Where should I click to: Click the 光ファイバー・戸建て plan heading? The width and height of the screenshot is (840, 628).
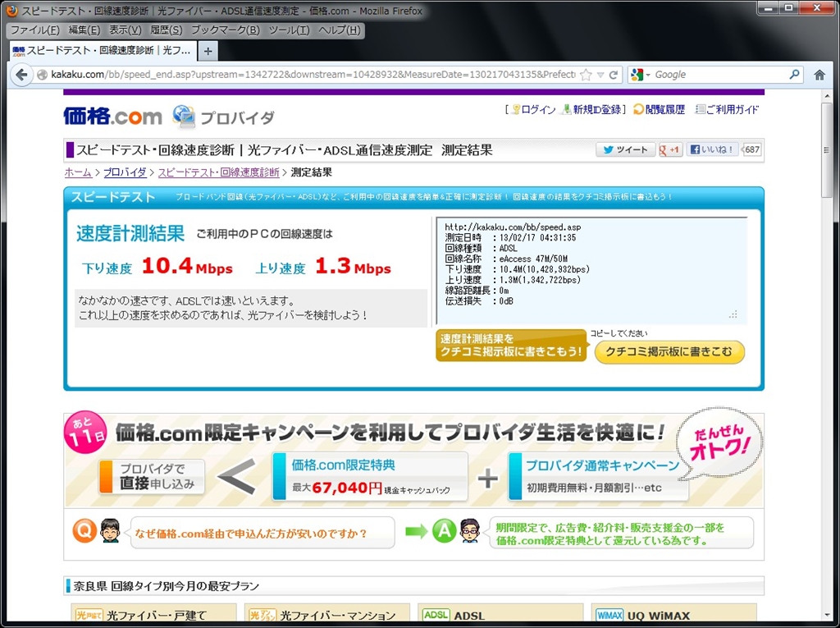156,615
